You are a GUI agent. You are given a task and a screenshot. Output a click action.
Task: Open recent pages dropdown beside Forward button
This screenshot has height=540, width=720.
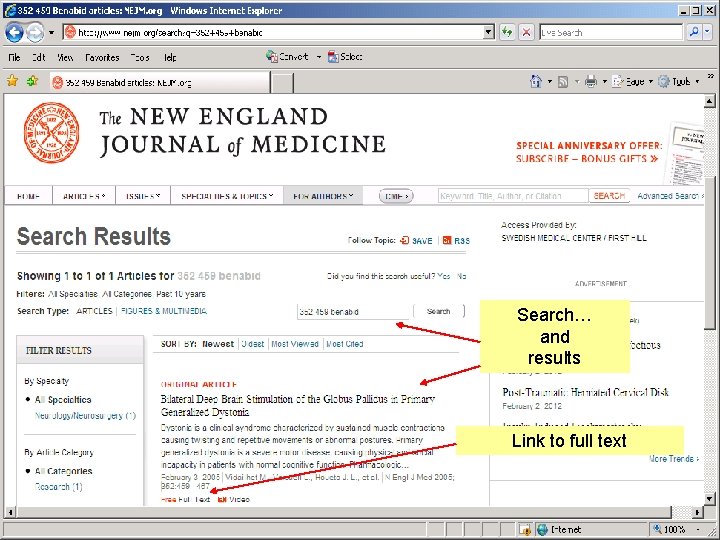pyautogui.click(x=51, y=33)
